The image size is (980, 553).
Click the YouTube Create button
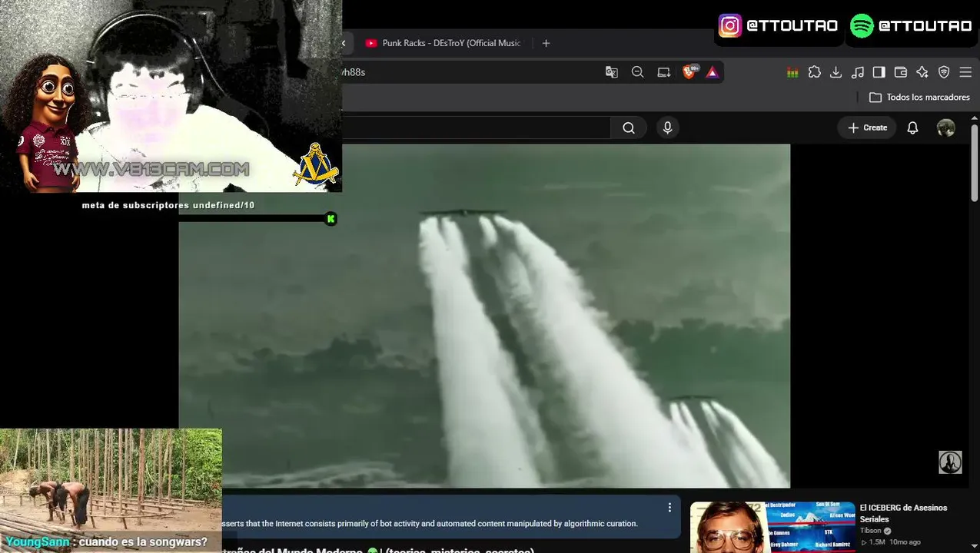pos(867,127)
